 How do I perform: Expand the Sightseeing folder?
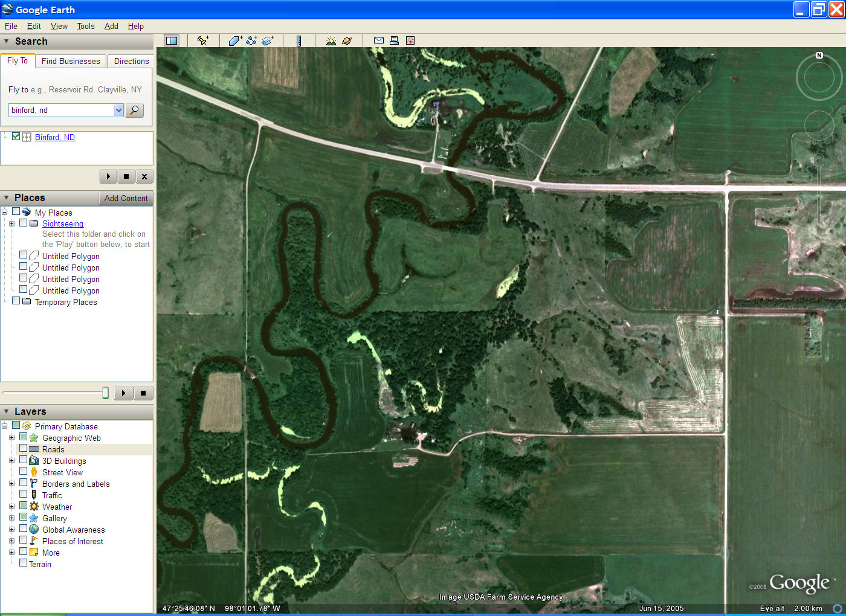pyautogui.click(x=11, y=223)
